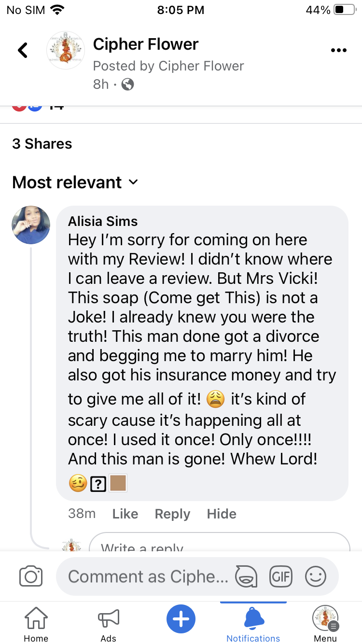Open the emoji smiley picker

tap(316, 576)
